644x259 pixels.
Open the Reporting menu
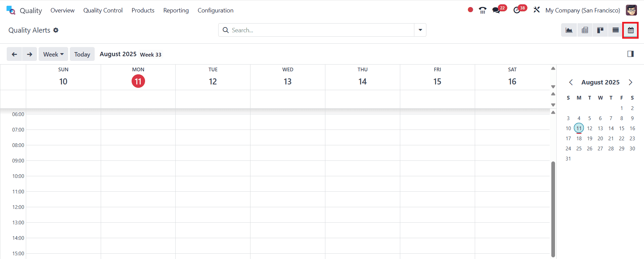click(x=176, y=10)
